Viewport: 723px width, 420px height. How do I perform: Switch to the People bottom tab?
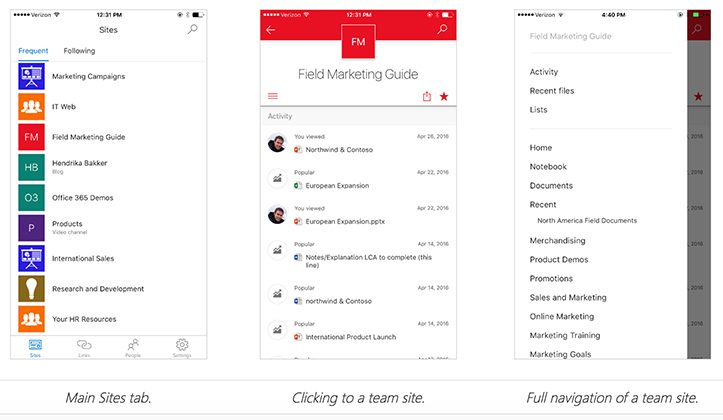coord(133,348)
